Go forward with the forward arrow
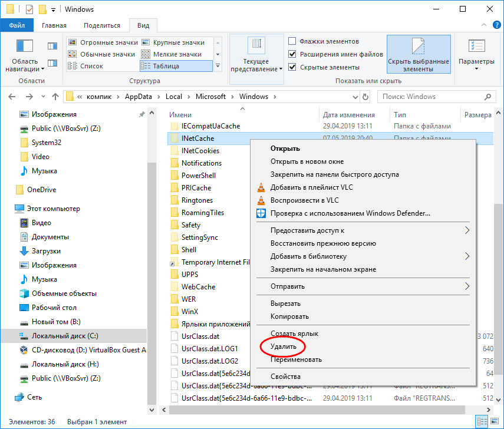This screenshot has width=504, height=429. [29, 97]
